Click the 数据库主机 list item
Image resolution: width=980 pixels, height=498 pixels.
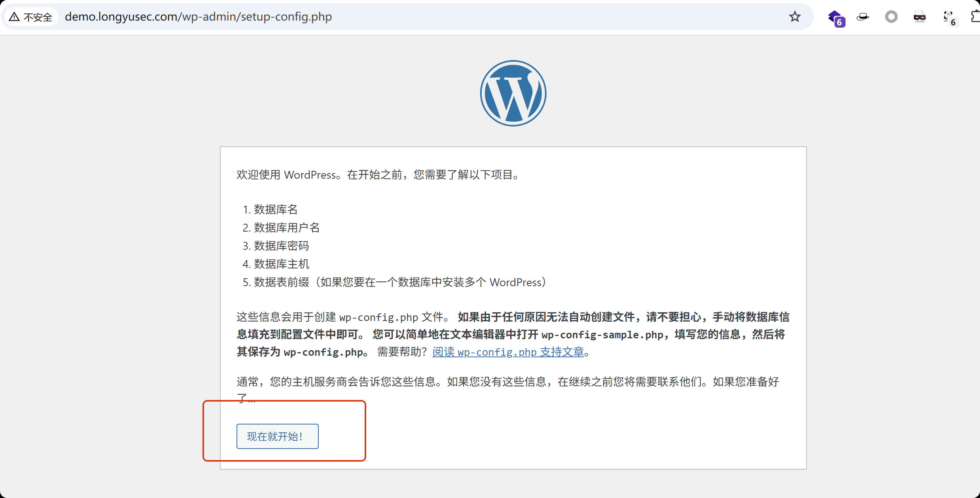281,264
